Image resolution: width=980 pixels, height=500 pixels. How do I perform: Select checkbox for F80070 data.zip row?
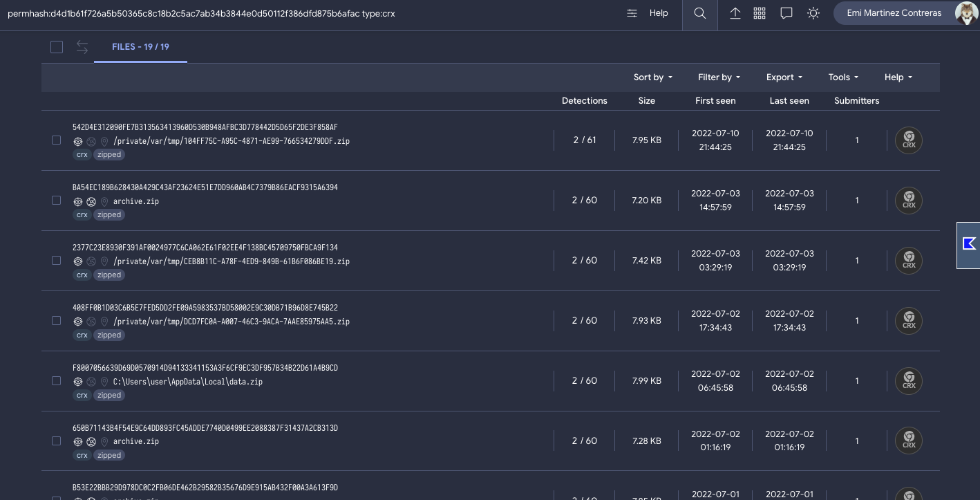[57, 380]
